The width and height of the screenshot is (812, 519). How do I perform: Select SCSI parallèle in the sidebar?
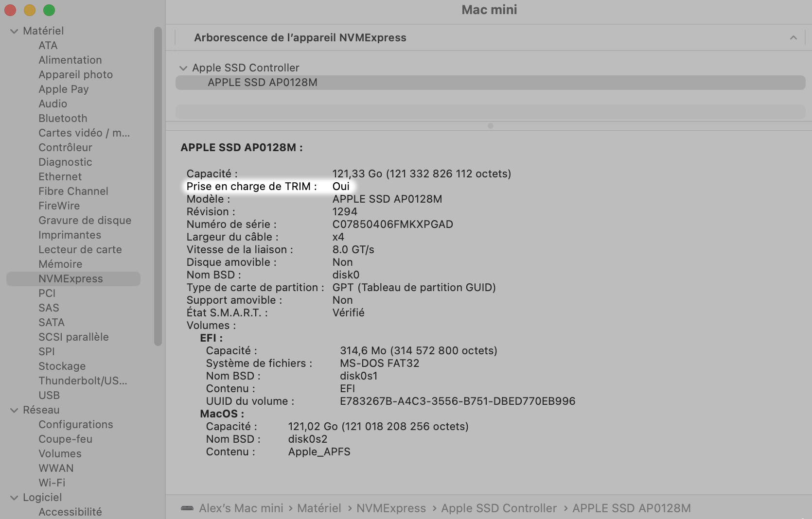click(73, 337)
